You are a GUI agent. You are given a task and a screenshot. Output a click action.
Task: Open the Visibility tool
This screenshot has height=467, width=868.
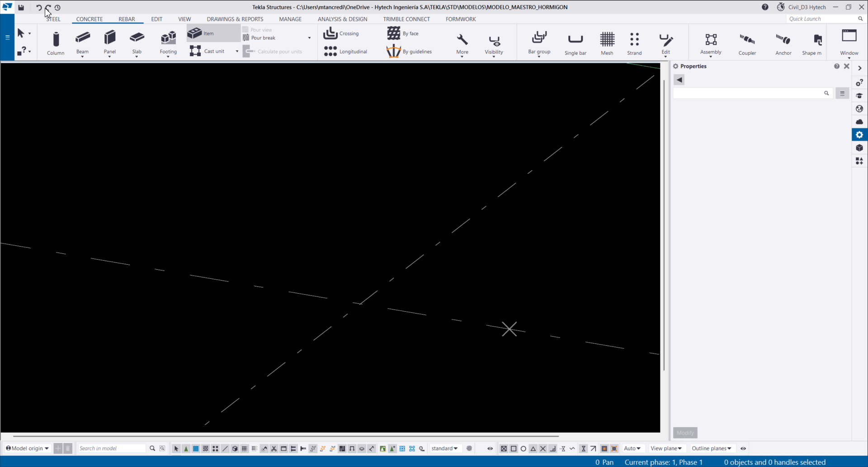point(494,43)
